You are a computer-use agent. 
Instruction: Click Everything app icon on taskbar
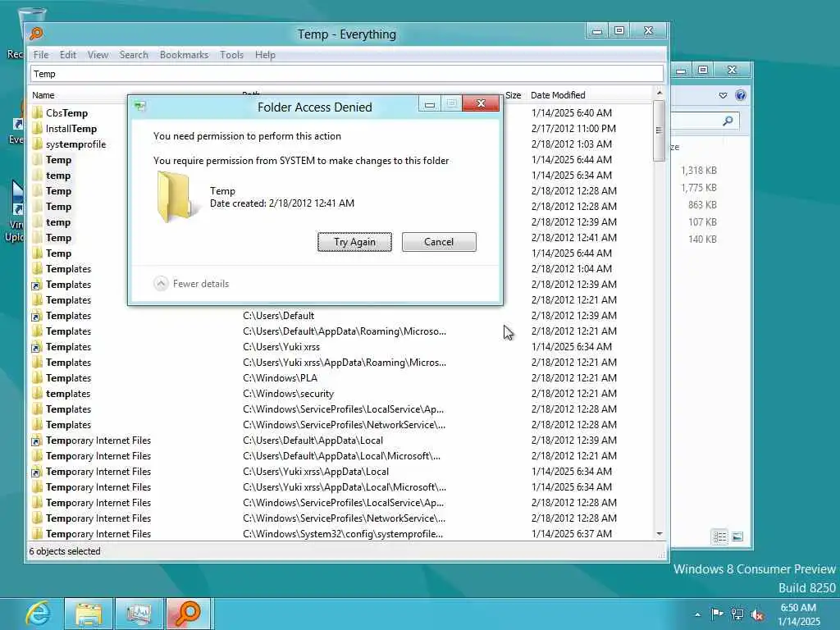pyautogui.click(x=189, y=614)
